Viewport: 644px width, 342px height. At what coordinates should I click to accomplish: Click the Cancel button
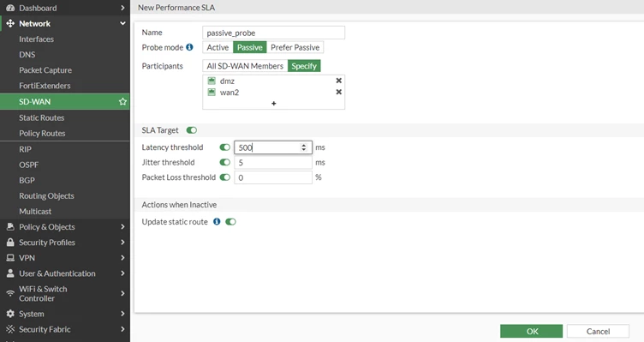pyautogui.click(x=598, y=332)
